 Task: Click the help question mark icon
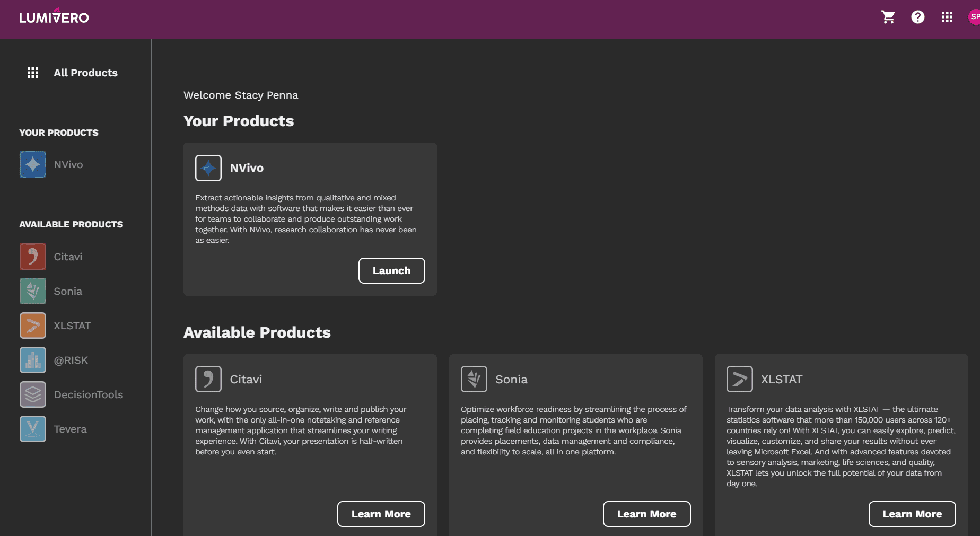click(x=917, y=17)
